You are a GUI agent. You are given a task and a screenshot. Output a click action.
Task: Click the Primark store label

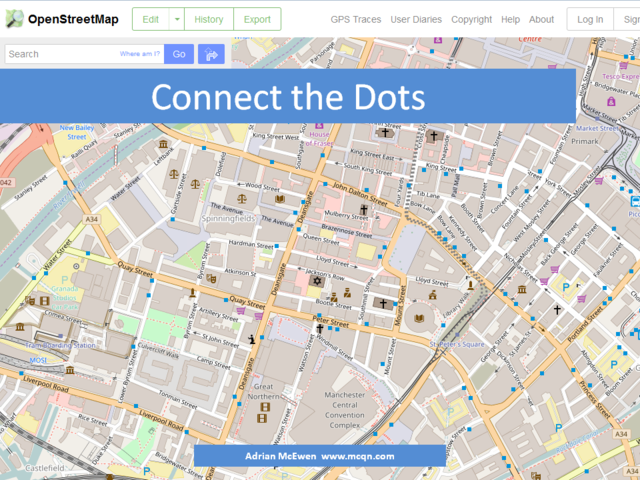[x=584, y=141]
